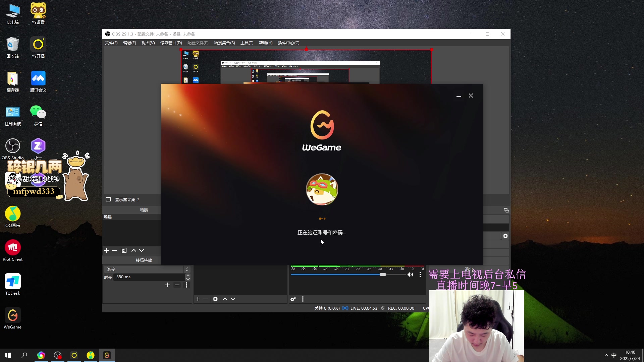
Task: Click the WeGame logo in login window
Action: pyautogui.click(x=322, y=131)
